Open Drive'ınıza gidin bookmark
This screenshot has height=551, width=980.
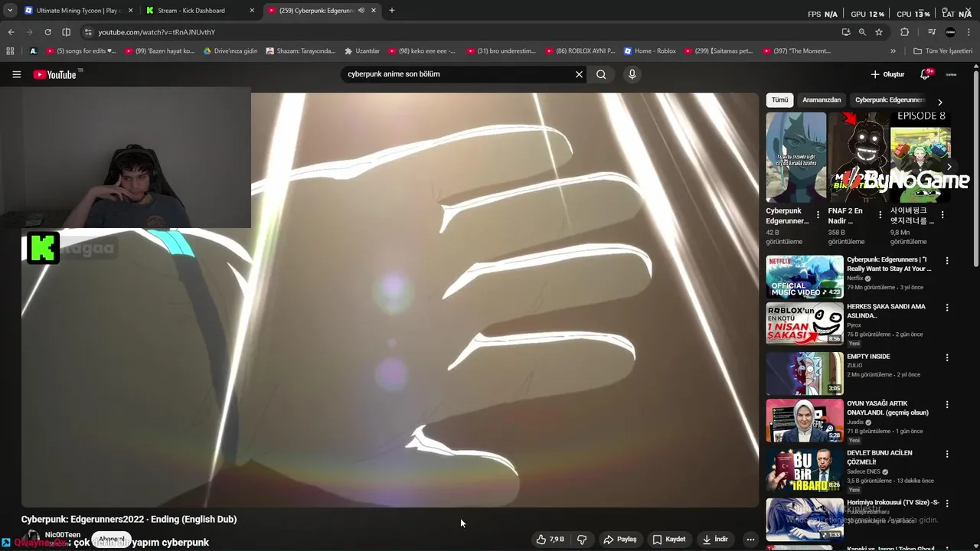230,51
